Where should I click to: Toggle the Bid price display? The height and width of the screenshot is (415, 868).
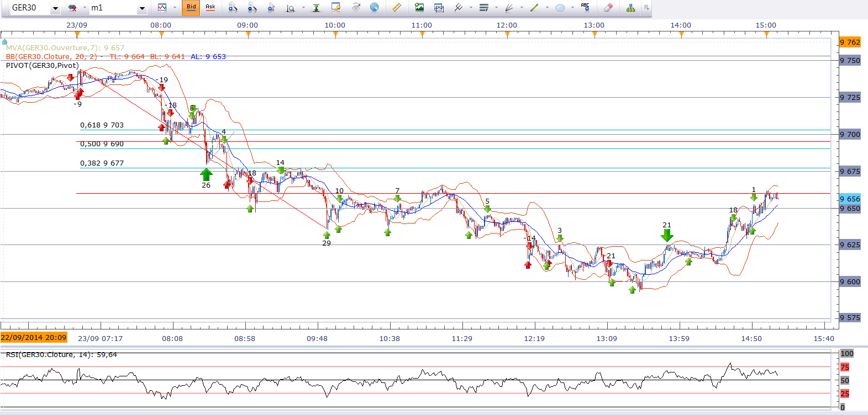pyautogui.click(x=191, y=8)
